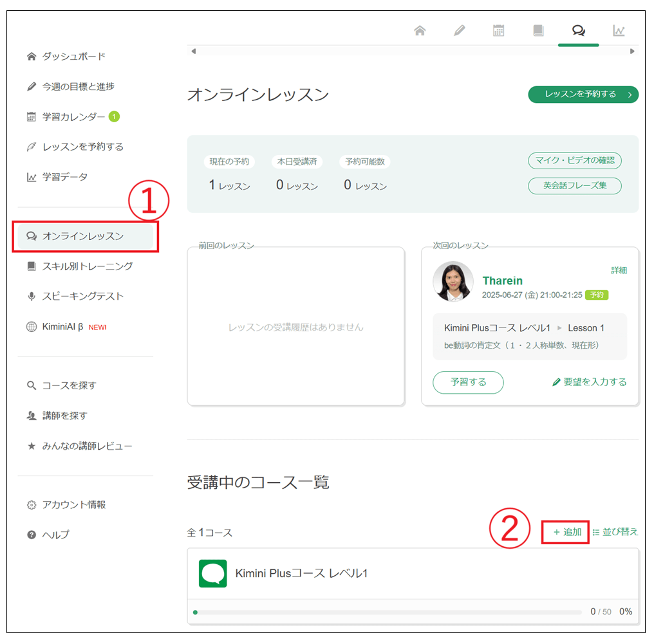Viewport: 654px width, 644px height.
Task: Click the home icon in top navigation
Action: (420, 31)
